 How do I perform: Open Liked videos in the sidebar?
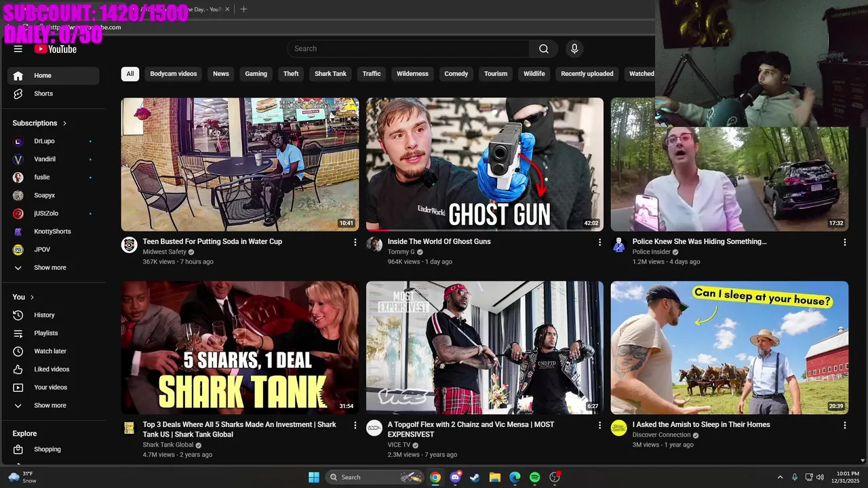[54, 369]
